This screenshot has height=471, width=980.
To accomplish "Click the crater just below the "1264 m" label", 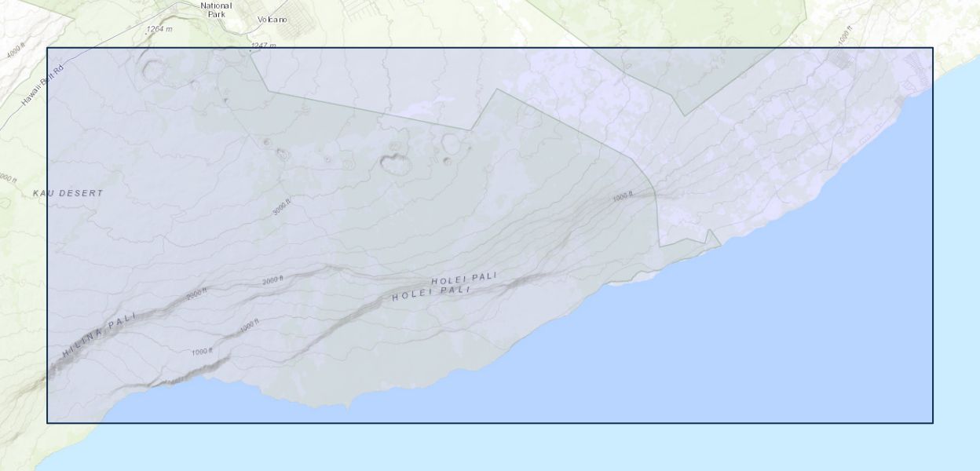I will [152, 71].
